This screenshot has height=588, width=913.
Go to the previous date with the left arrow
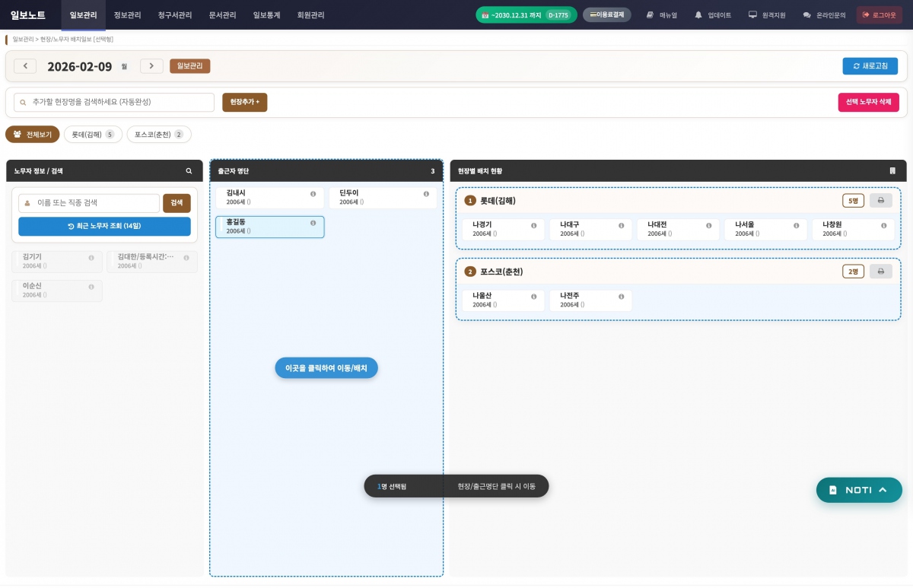[x=25, y=66]
